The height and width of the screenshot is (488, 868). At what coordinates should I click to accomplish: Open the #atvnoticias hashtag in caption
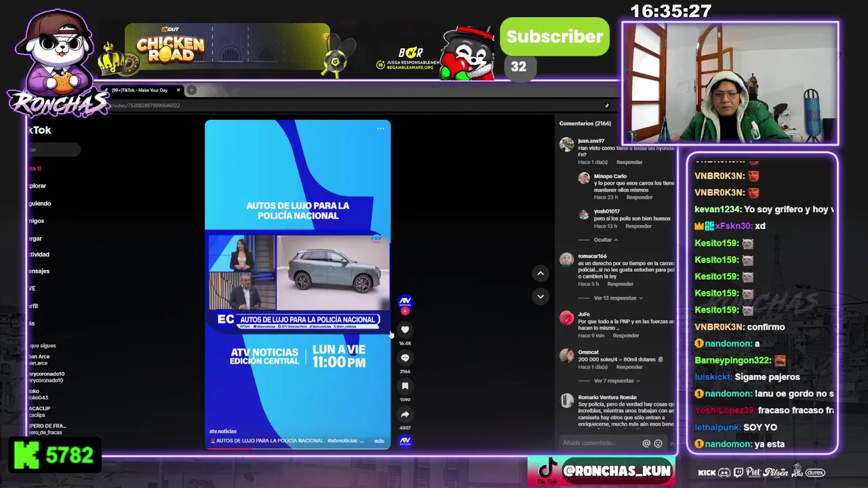pos(342,441)
